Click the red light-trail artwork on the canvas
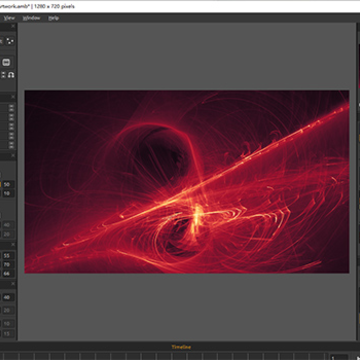The height and width of the screenshot is (360, 360). 187,182
